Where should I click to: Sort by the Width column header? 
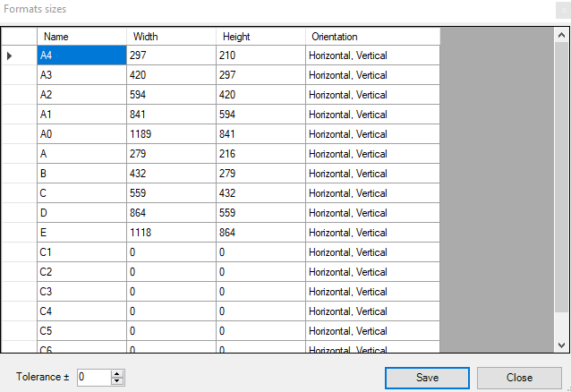(171, 37)
